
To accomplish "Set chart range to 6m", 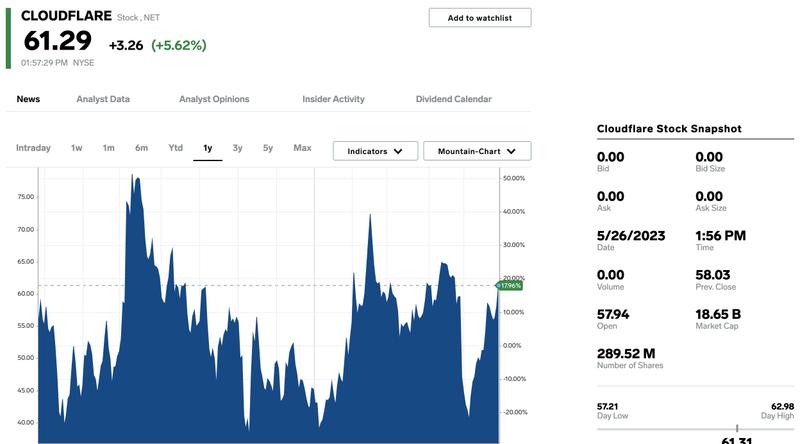I will 141,148.
